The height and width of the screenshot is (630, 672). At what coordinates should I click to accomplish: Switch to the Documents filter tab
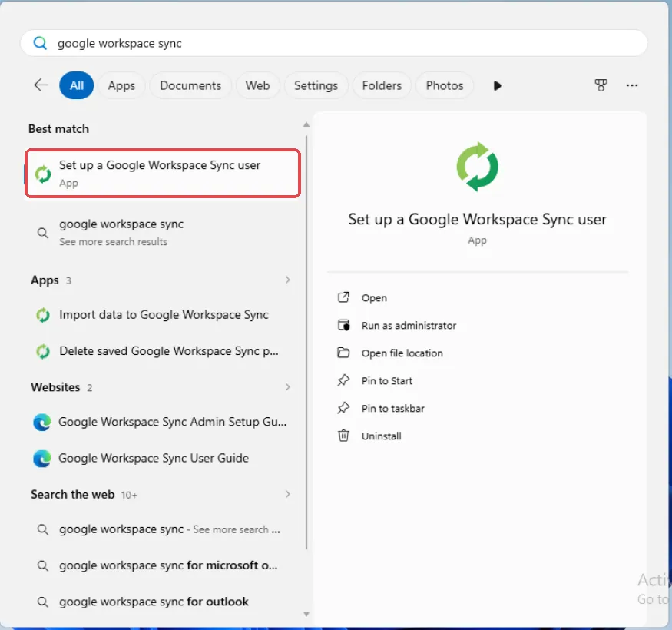(190, 85)
